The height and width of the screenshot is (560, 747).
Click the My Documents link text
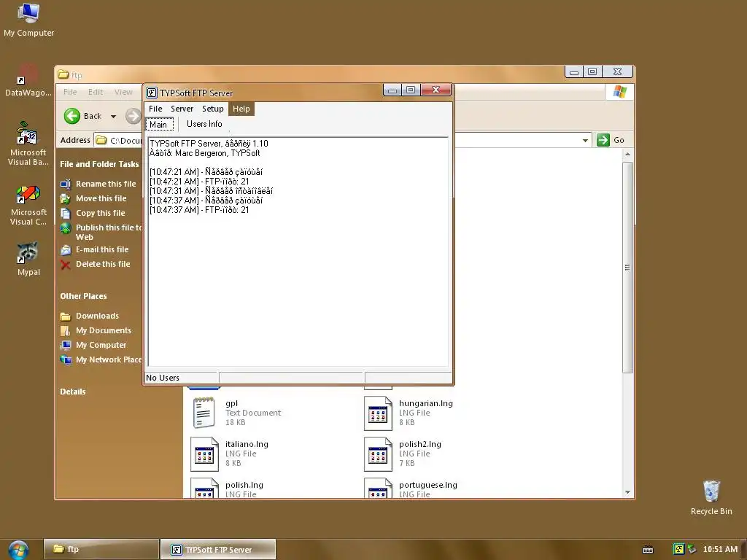[x=104, y=330]
